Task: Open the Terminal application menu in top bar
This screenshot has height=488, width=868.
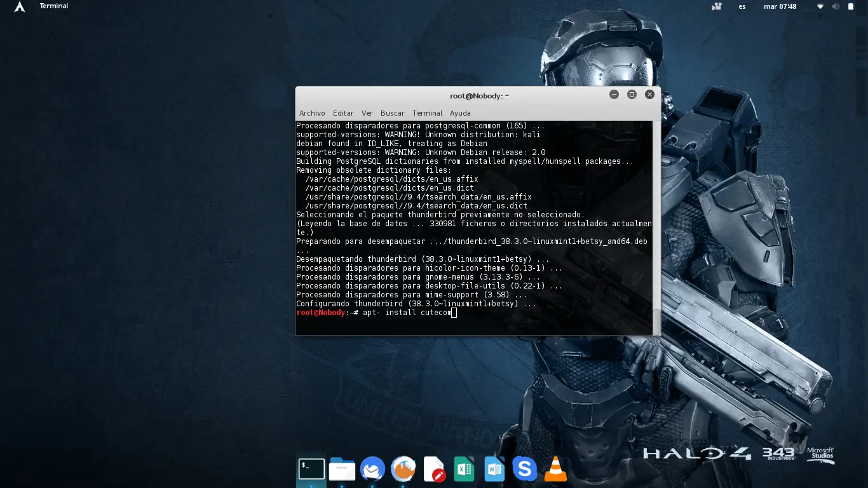Action: point(54,6)
